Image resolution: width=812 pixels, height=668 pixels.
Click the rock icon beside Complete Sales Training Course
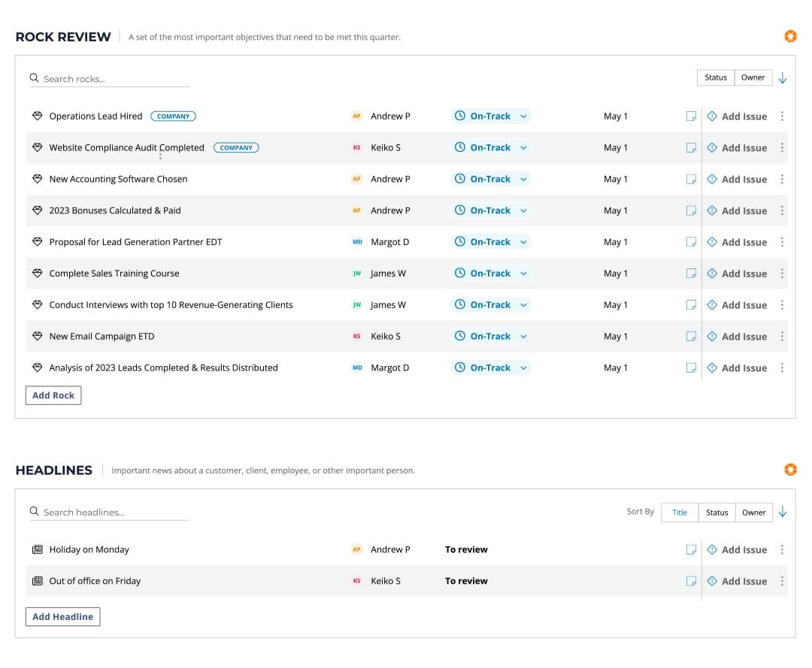[x=38, y=273]
